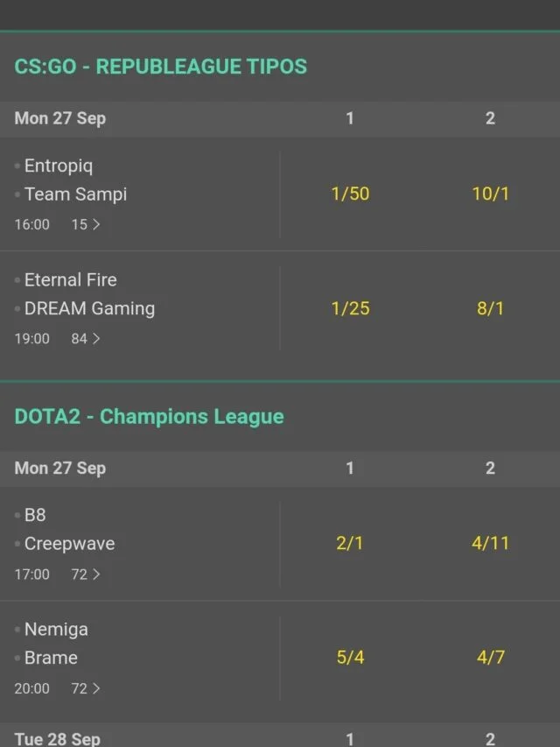560x747 pixels.
Task: Open 72 markets for B8 vs Creepwave
Action: click(86, 574)
